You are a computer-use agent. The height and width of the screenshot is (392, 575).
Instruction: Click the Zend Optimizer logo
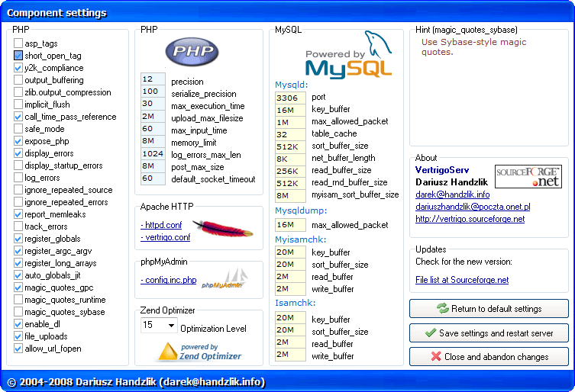coord(200,352)
